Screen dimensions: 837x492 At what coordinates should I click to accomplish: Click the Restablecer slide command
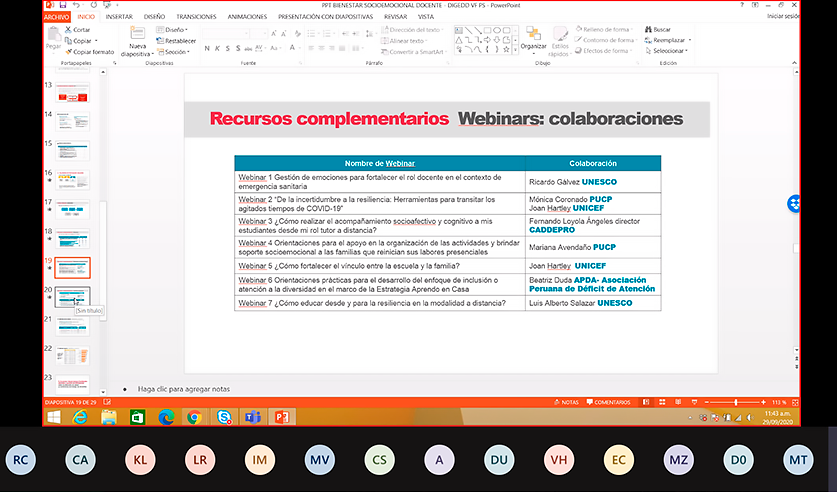click(176, 41)
